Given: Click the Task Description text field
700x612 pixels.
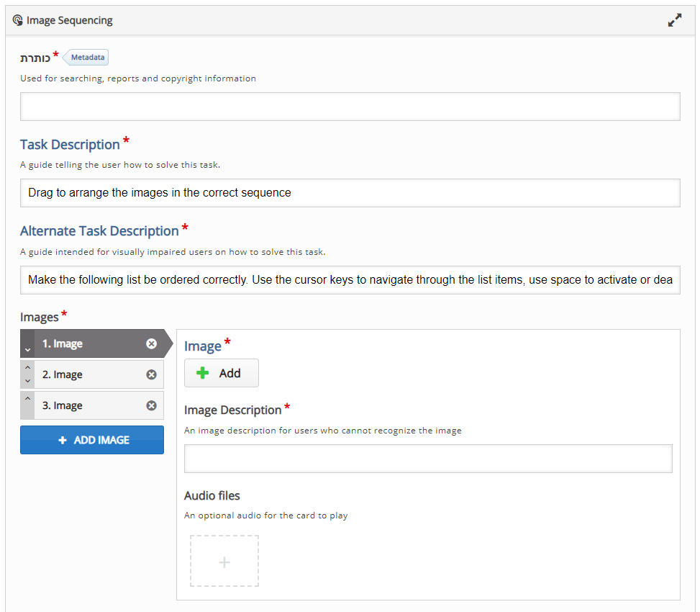Looking at the screenshot, I should pos(350,193).
